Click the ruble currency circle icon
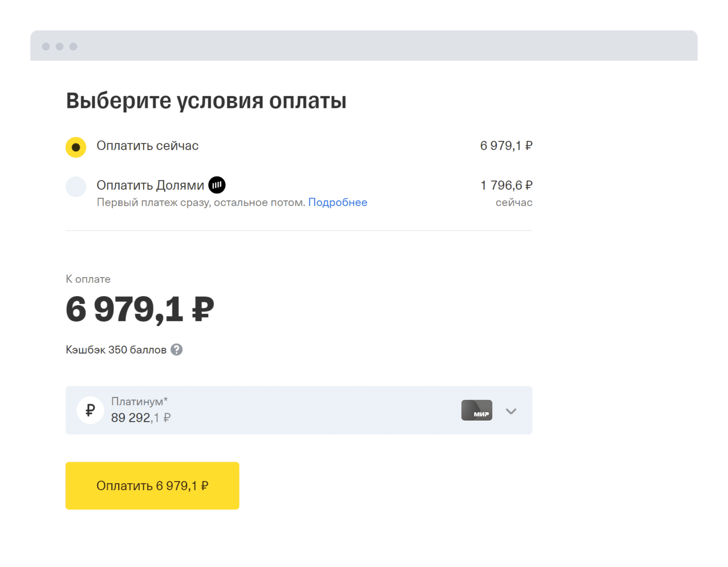The width and height of the screenshot is (728, 567). tap(90, 410)
